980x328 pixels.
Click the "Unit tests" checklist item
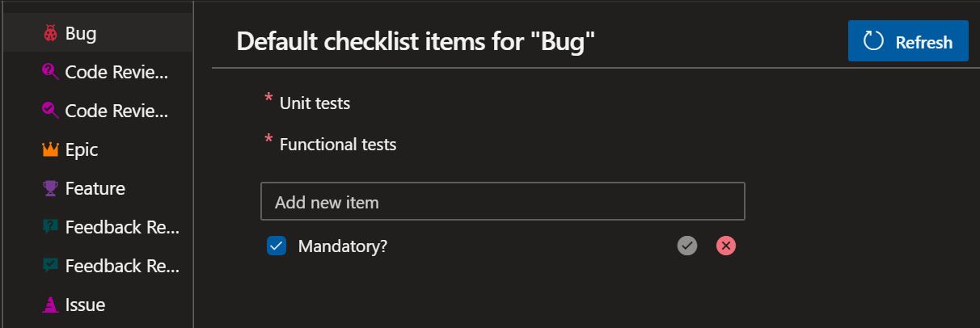pyautogui.click(x=315, y=103)
